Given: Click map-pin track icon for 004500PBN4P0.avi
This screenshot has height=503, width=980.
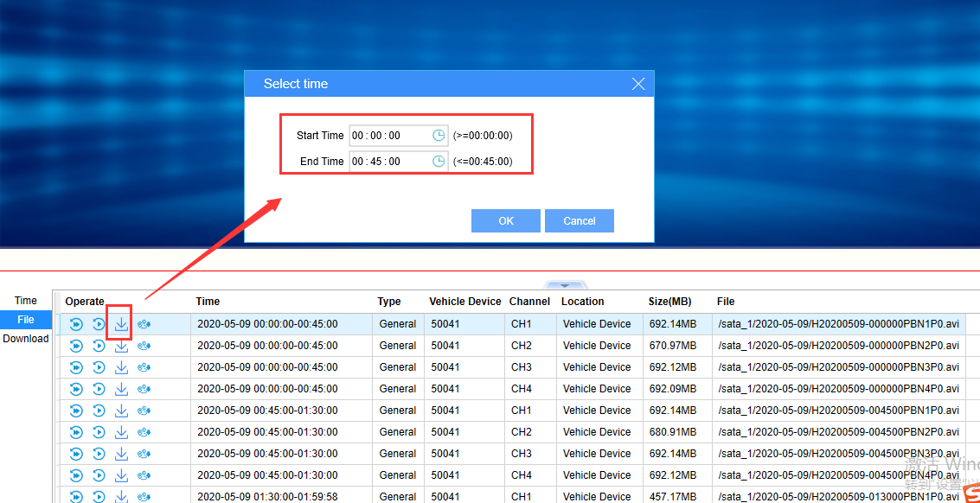Looking at the screenshot, I should point(144,475).
